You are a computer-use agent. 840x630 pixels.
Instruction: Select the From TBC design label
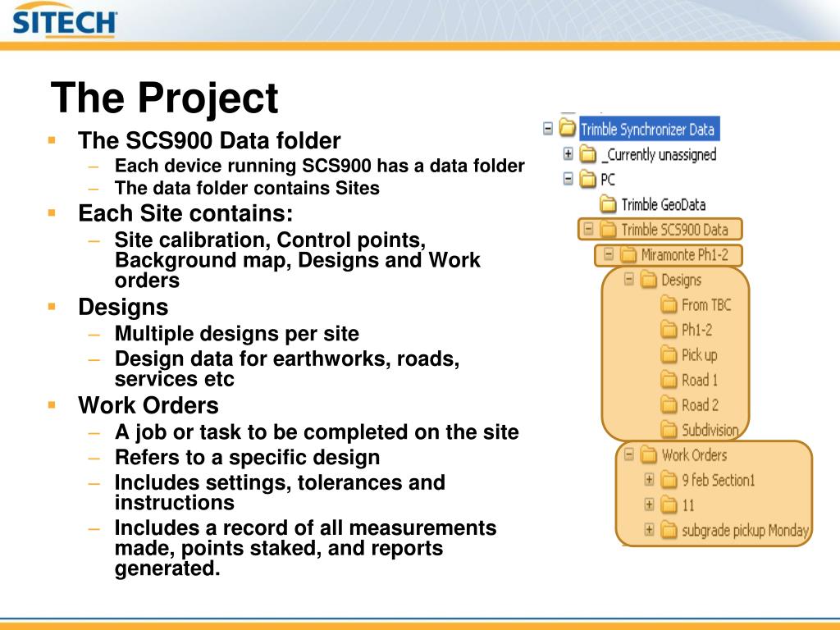pos(706,305)
